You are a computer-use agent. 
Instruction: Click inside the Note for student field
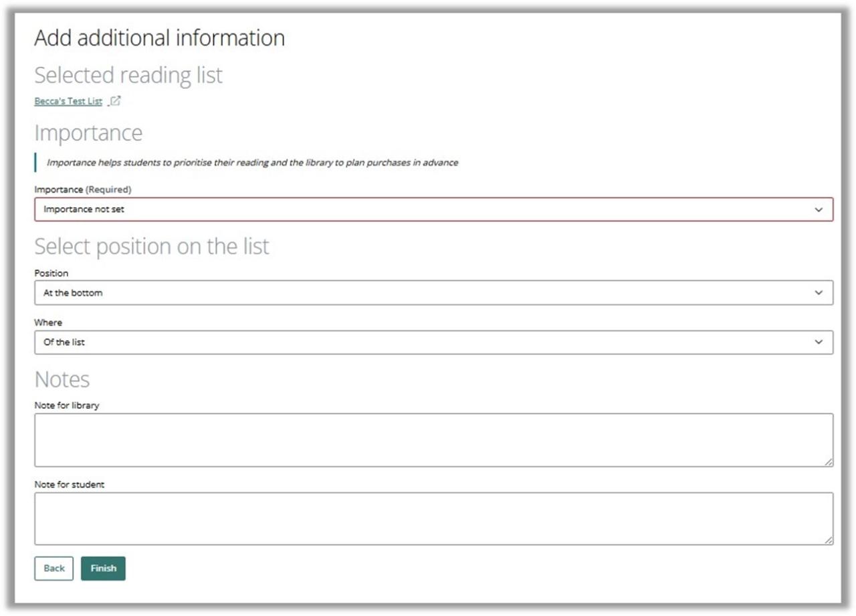[433, 518]
